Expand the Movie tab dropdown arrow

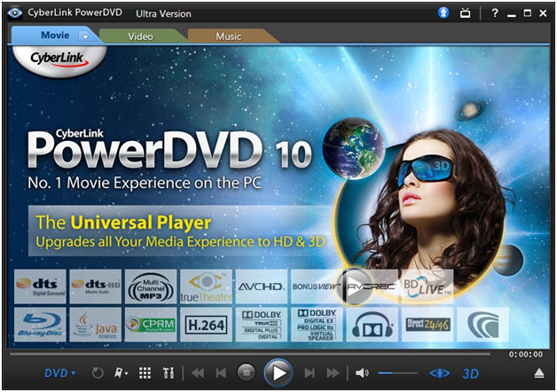pos(85,35)
